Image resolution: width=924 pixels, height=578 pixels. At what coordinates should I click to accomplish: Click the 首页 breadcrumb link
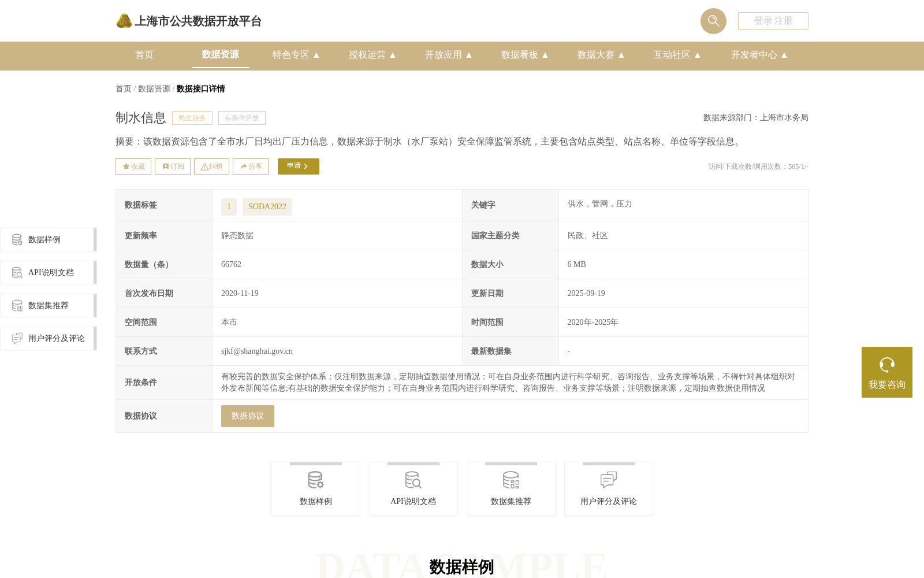pos(124,88)
